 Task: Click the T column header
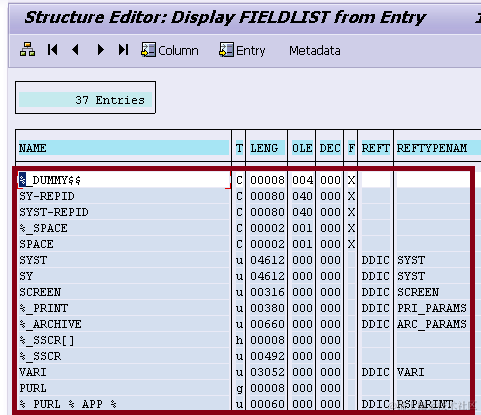tap(239, 148)
